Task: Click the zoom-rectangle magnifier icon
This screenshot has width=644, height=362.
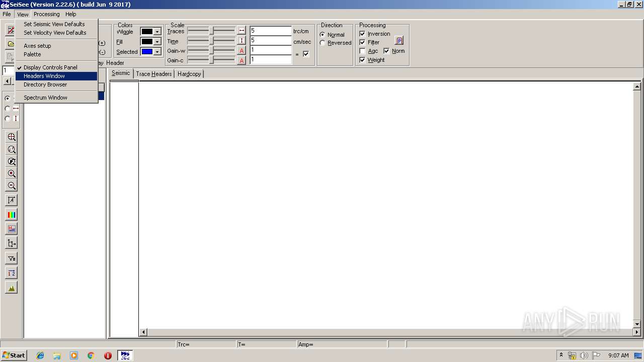Action: [11, 149]
